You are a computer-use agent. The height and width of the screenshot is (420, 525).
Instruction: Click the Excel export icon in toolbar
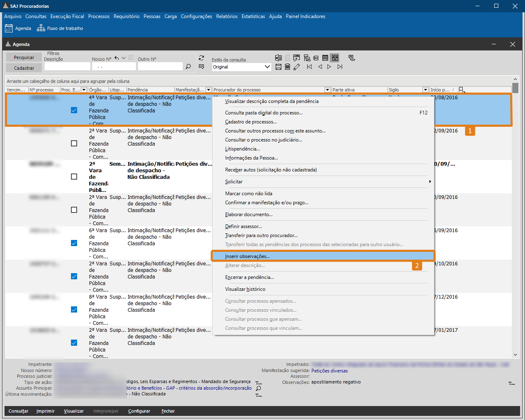point(278,58)
